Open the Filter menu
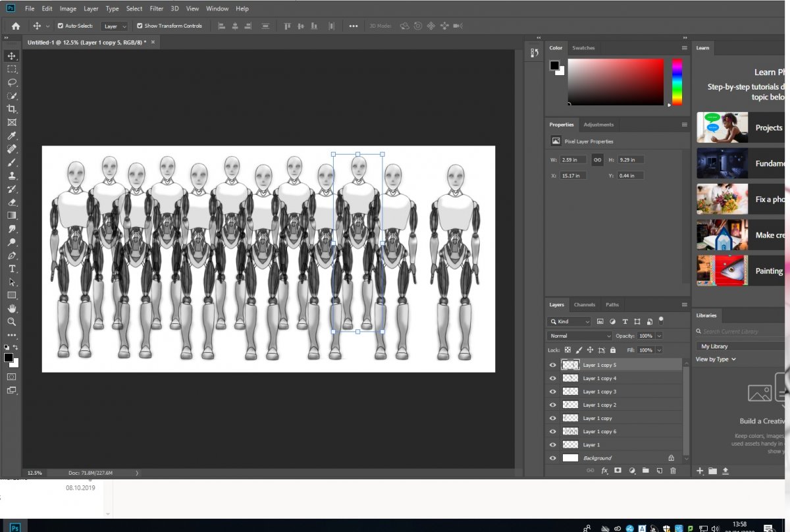The width and height of the screenshot is (790, 532). [156, 9]
